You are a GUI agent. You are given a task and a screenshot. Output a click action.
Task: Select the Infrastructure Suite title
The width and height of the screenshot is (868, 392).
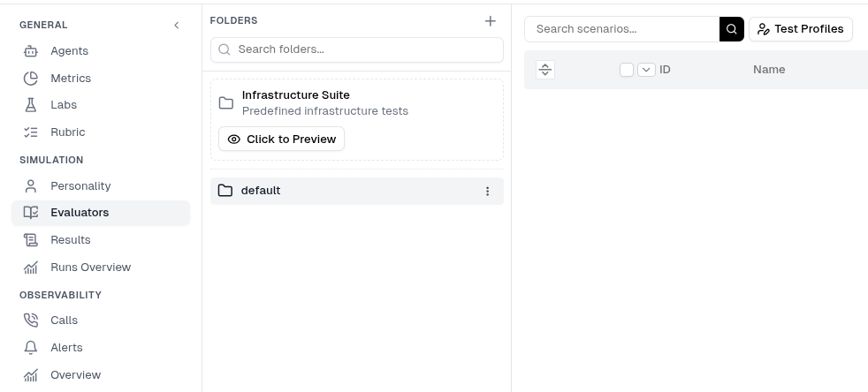tap(295, 95)
